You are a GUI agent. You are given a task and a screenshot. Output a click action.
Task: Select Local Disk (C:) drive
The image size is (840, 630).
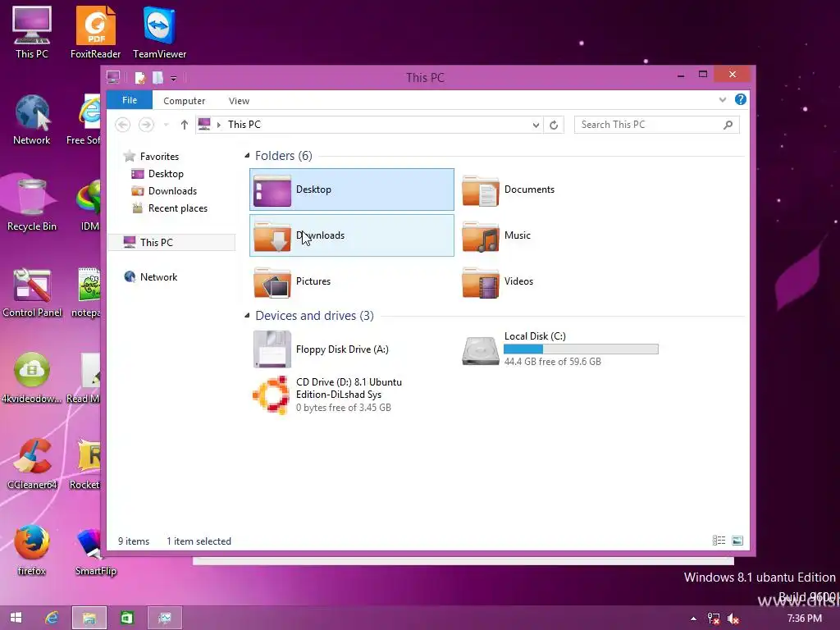[x=559, y=349]
